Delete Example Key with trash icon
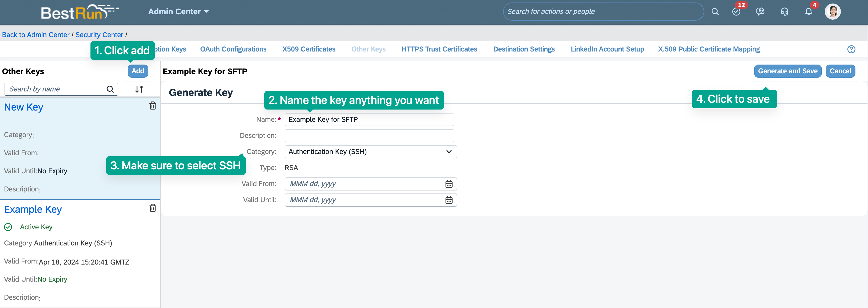The height and width of the screenshot is (308, 868). [x=153, y=208]
